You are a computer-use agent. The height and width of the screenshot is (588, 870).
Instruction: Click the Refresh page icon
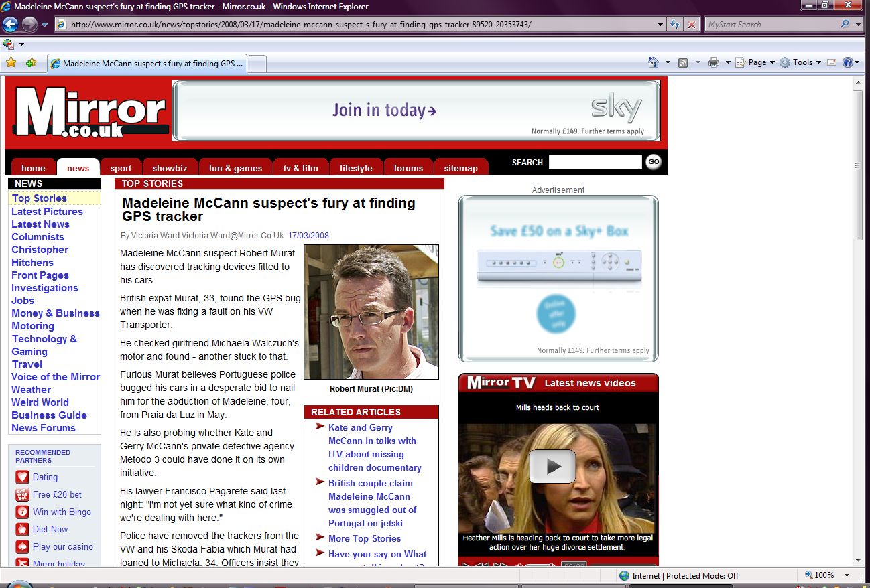coord(676,25)
